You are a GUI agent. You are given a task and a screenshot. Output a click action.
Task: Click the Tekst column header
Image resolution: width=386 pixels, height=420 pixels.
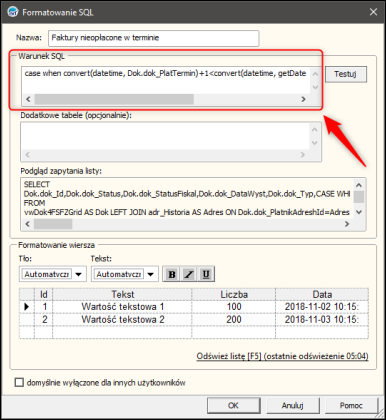click(122, 294)
